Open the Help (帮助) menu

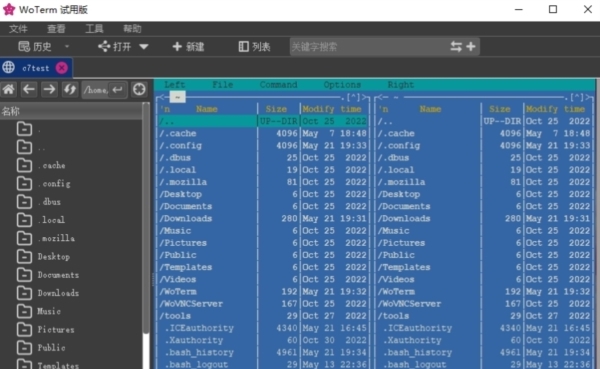[132, 29]
